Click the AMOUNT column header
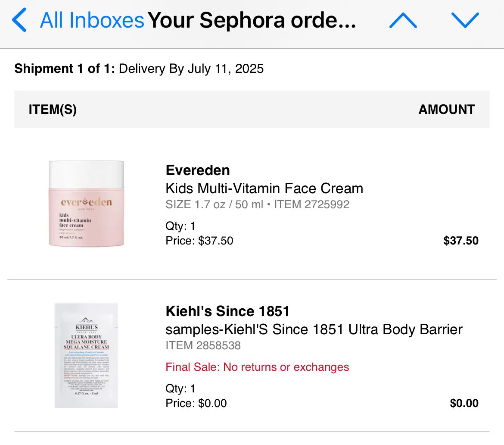 tap(446, 109)
